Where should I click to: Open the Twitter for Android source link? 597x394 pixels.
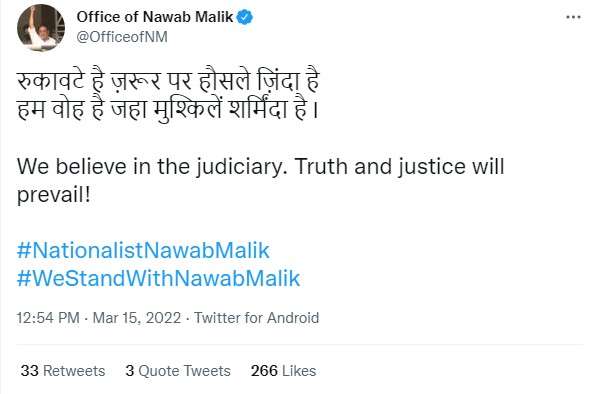[x=257, y=318]
